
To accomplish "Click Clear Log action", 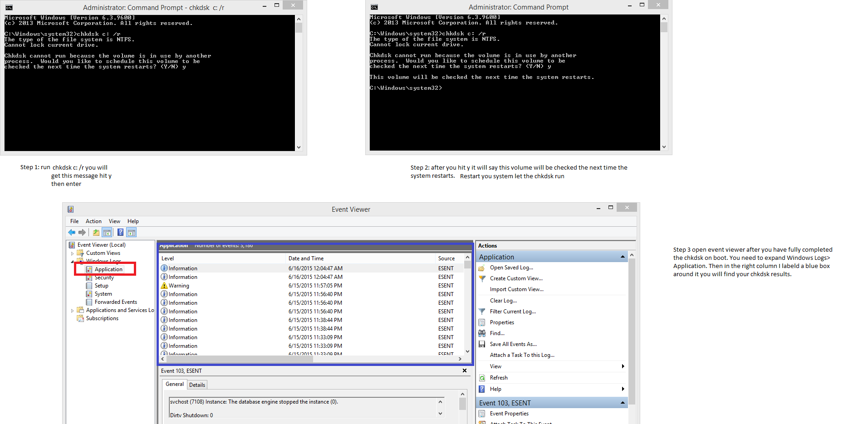I will pos(503,301).
